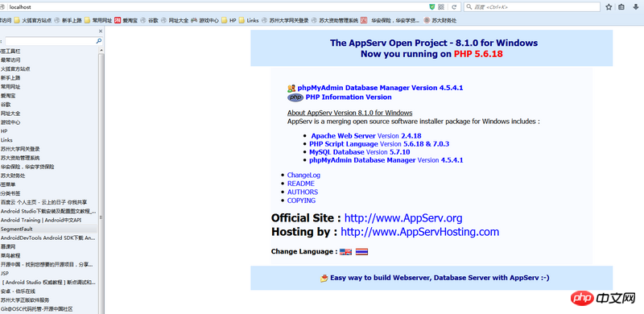Open the 苏大财务处 bookmark in the bookmarks toolbar
Viewport: 644px width, 314px height.
pyautogui.click(x=440, y=20)
